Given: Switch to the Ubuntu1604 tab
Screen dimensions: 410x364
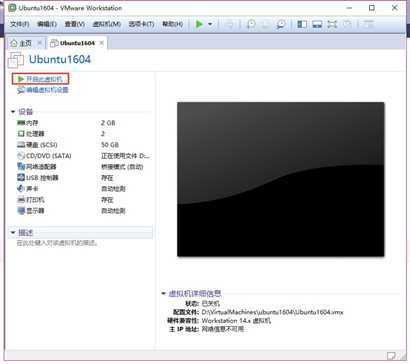Looking at the screenshot, I should pos(77,43).
